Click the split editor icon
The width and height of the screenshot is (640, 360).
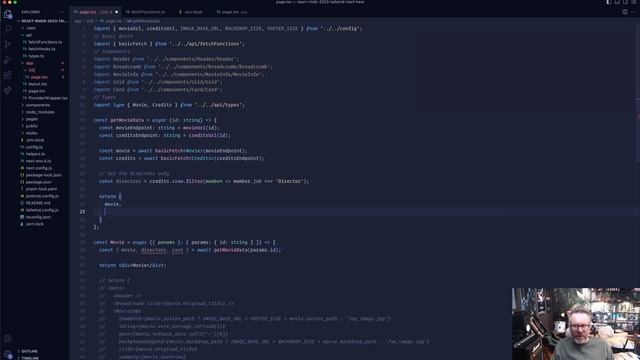tap(625, 12)
